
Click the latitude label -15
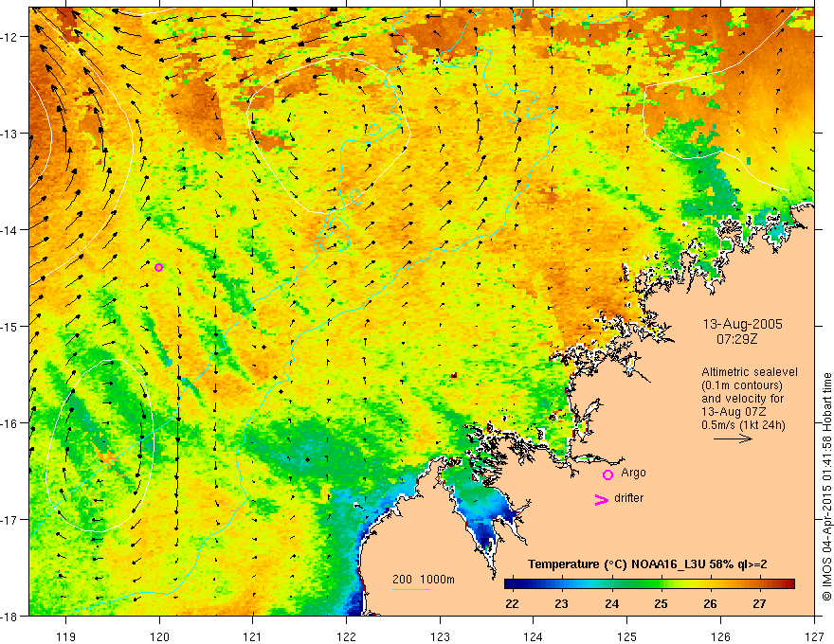click(x=10, y=326)
